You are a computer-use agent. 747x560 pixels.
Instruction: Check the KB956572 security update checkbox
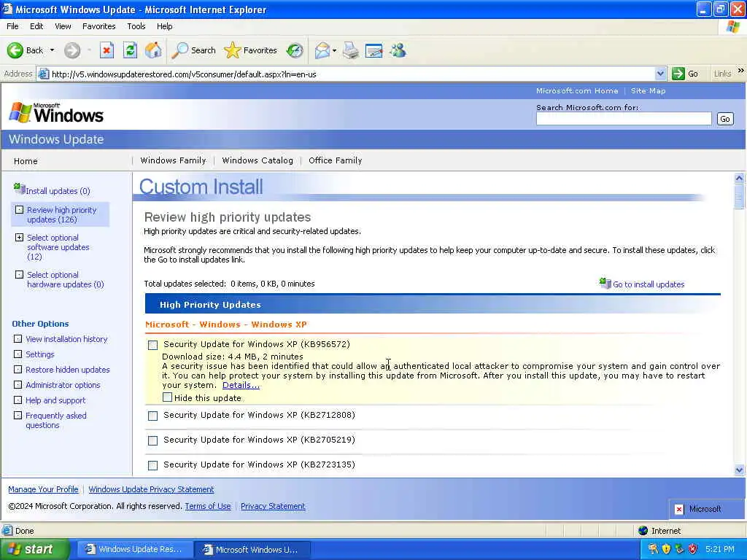(153, 345)
